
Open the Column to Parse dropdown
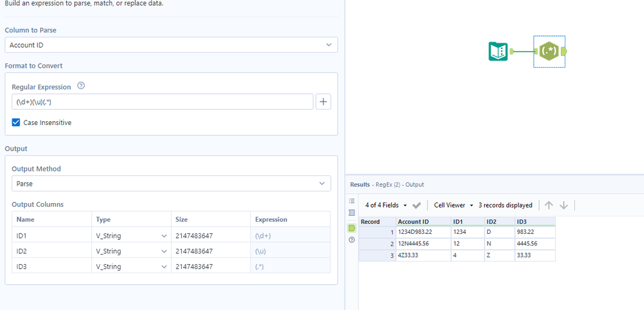pos(171,45)
